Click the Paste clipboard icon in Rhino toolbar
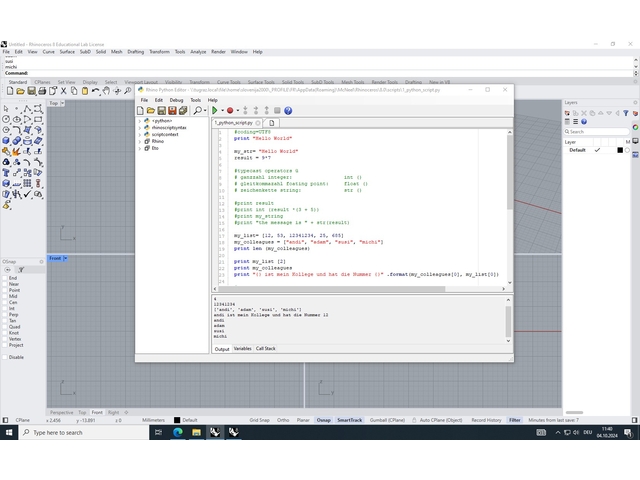The width and height of the screenshot is (640, 480). (84, 91)
